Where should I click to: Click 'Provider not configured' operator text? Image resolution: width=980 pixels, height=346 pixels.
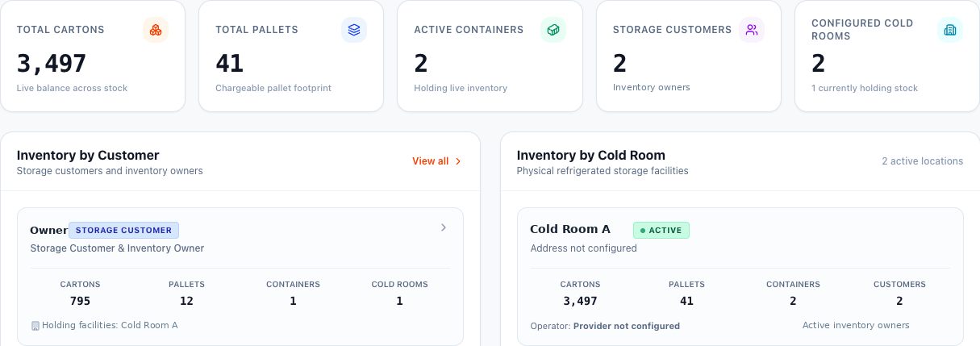[x=627, y=326]
